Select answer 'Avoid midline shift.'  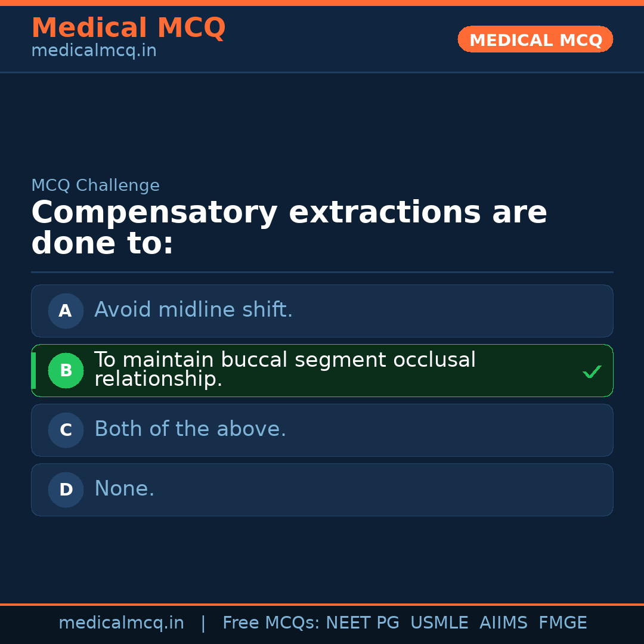(x=193, y=310)
